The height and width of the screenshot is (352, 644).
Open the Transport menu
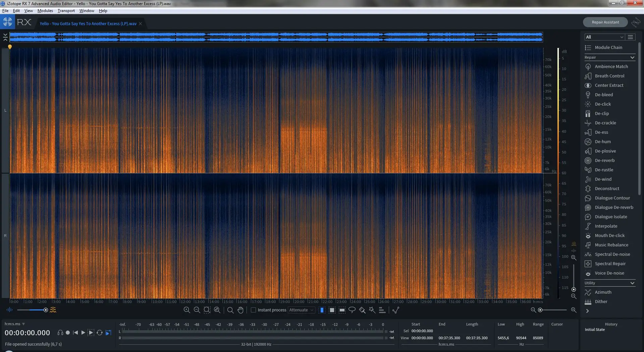pyautogui.click(x=66, y=11)
